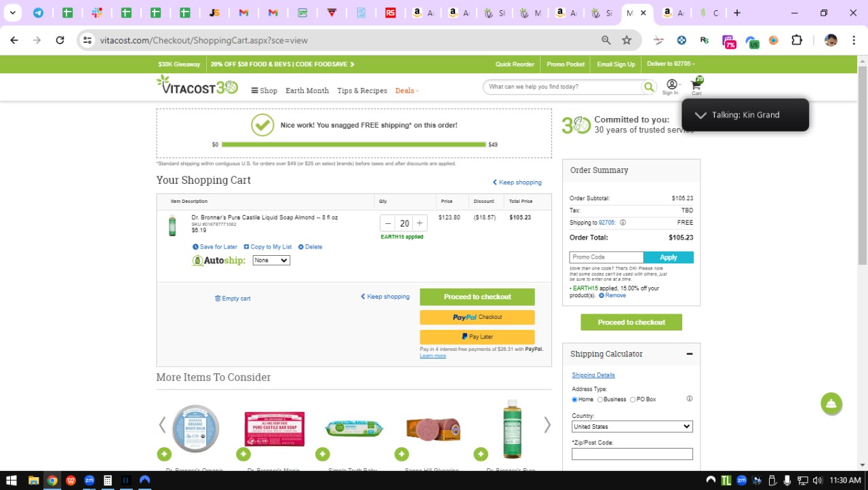Click the Zoom app icon in taskbar
Image resolution: width=868 pixels, height=490 pixels.
click(89, 480)
